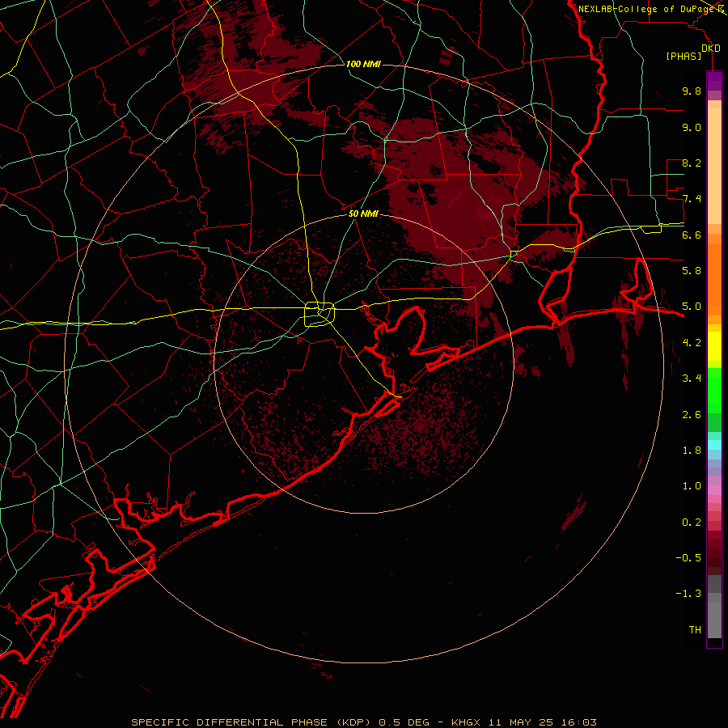Pick the purple top segment of the color bar
This screenshot has width=728, height=728.
(x=714, y=81)
